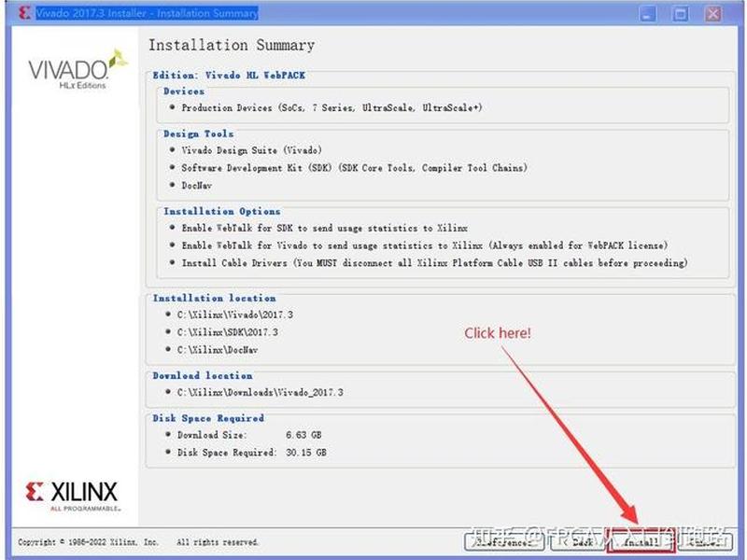Click the 'Production Devices' list entry
Viewport: 747px width, 560px height.
[331, 107]
